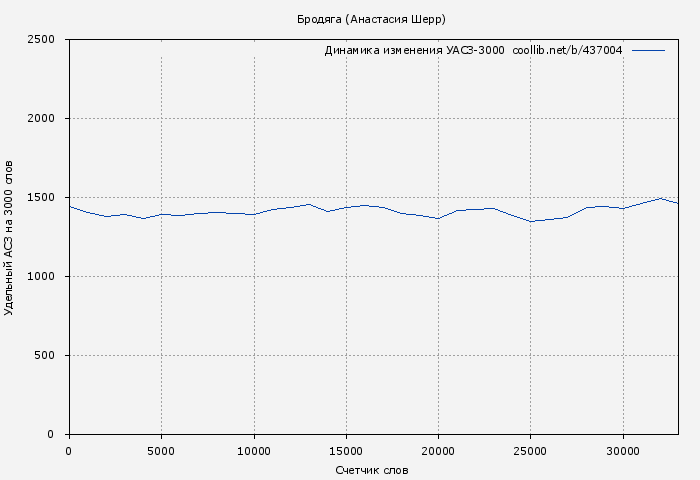Click the blue legend line sample
Image resolution: width=700 pixels, height=480 pixels.
point(648,50)
